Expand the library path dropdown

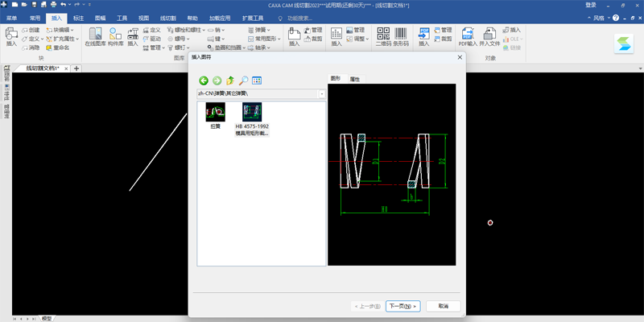(322, 94)
